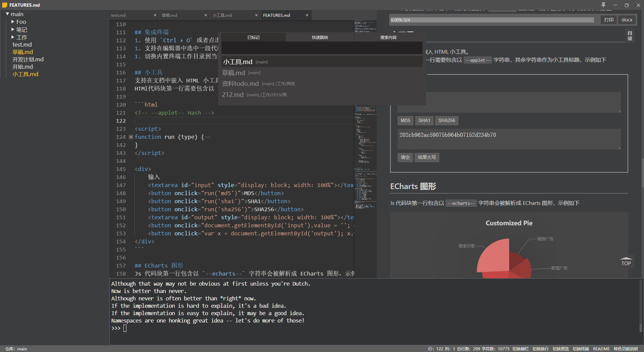This screenshot has width=644, height=352.
Task: Open test.md in the file tree
Action: tap(22, 45)
